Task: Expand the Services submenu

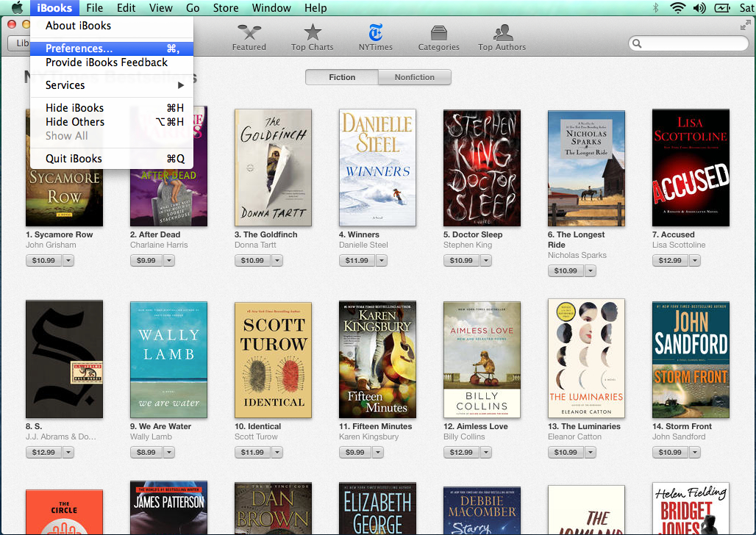Action: click(112, 85)
